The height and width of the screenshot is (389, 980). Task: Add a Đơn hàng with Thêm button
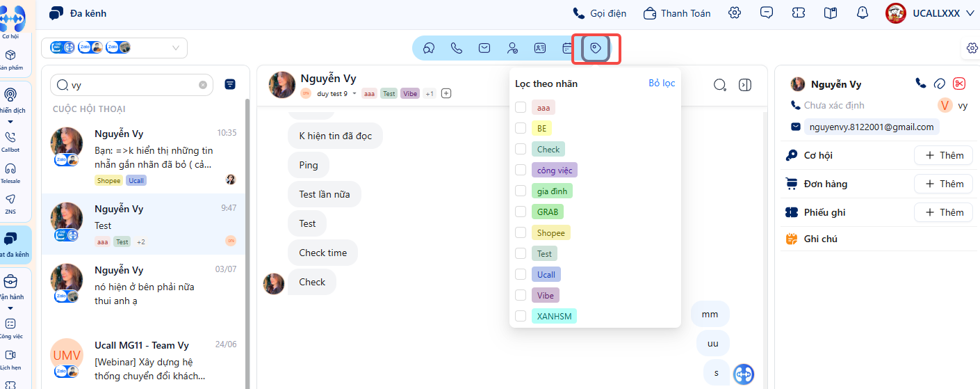coord(943,184)
